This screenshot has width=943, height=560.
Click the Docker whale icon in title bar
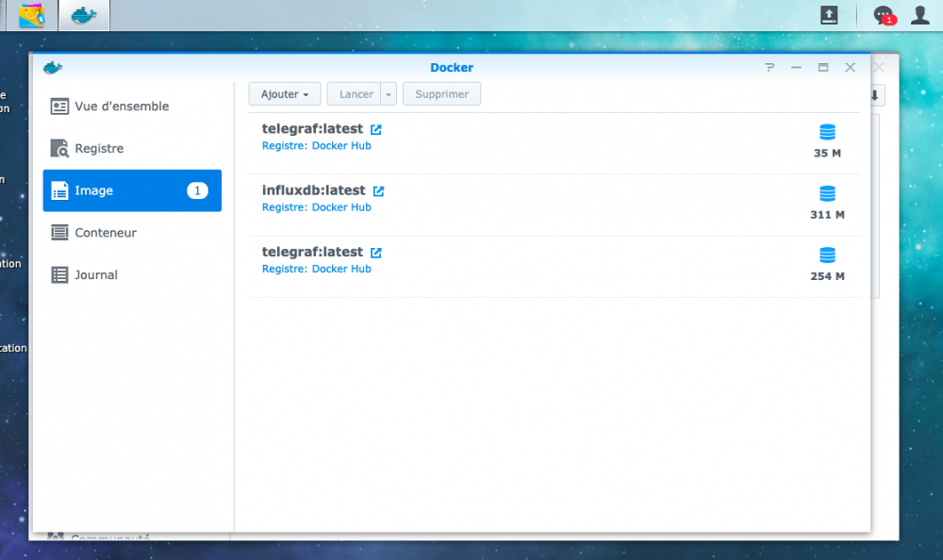tap(53, 67)
